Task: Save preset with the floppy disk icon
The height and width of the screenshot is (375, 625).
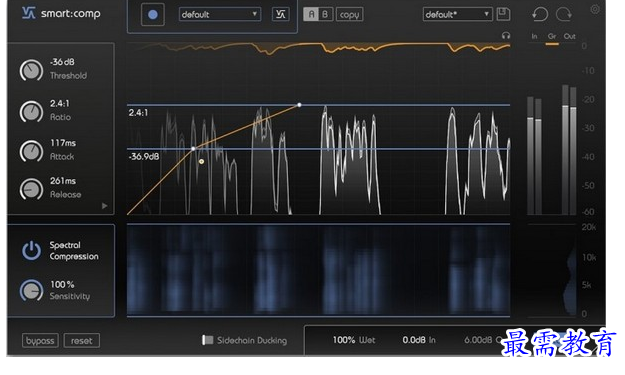Action: pos(503,14)
